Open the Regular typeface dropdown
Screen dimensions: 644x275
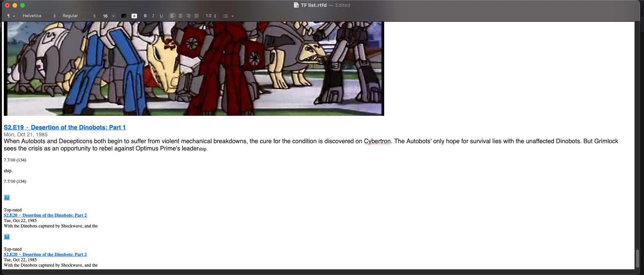pos(79,16)
